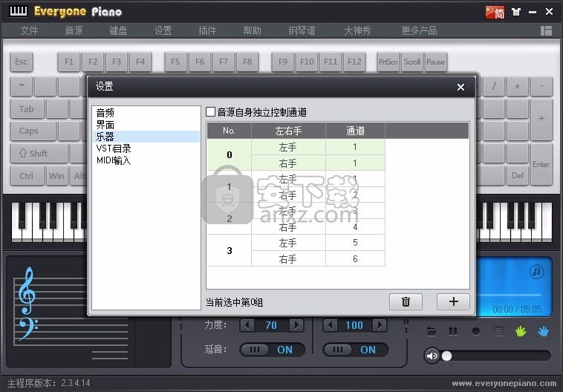Toggle left sustain ON switch

[272, 350]
